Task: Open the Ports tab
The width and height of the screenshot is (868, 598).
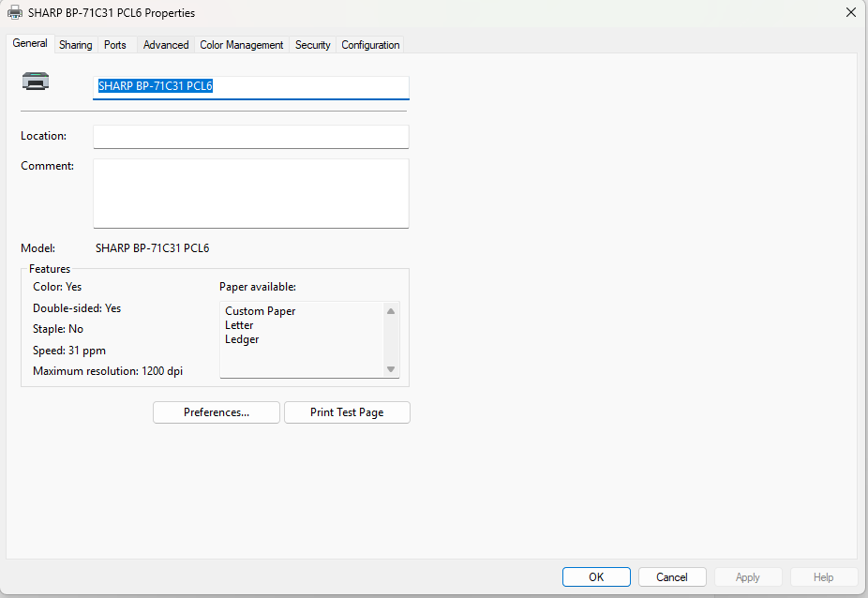Action: point(115,45)
